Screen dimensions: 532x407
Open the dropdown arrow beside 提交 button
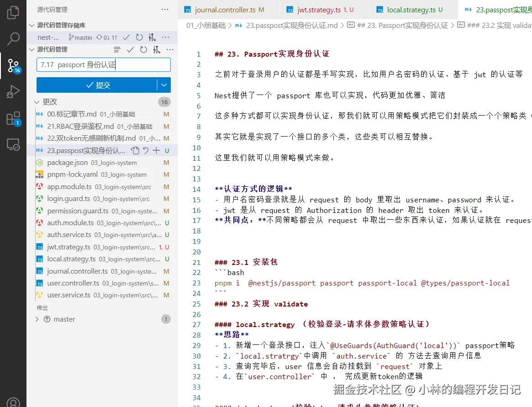click(x=164, y=85)
